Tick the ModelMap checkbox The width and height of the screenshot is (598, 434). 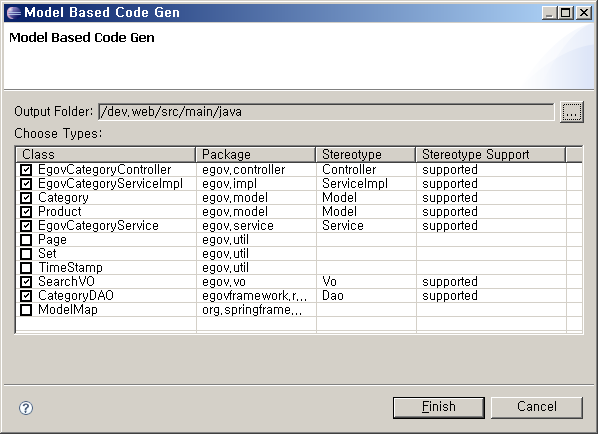pos(26,310)
